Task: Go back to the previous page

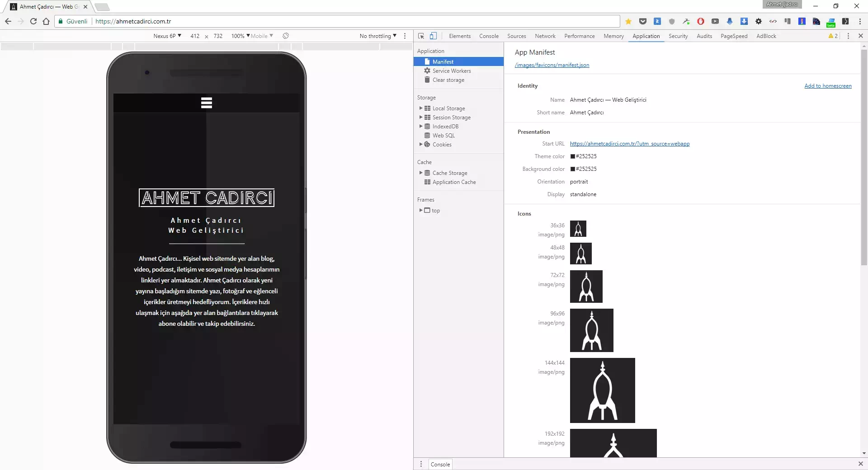Action: coord(8,21)
